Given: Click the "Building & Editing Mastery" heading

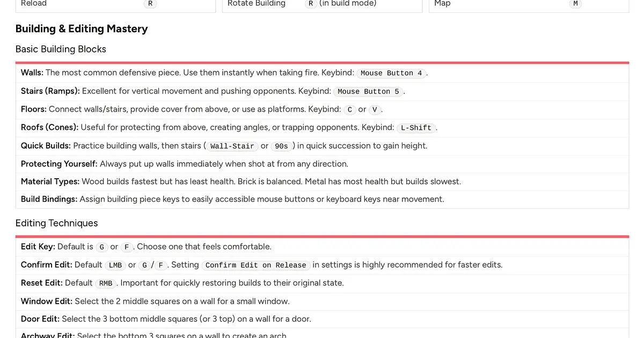Looking at the screenshot, I should (82, 29).
